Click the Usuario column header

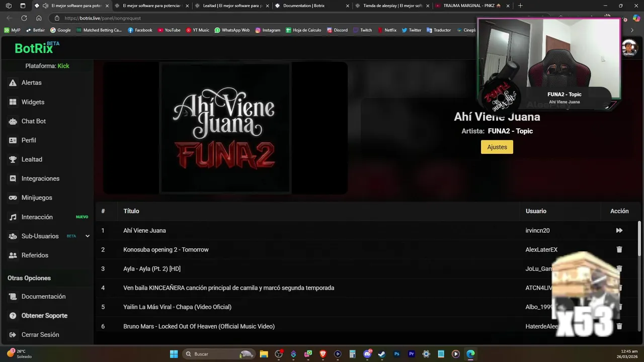pos(536,211)
